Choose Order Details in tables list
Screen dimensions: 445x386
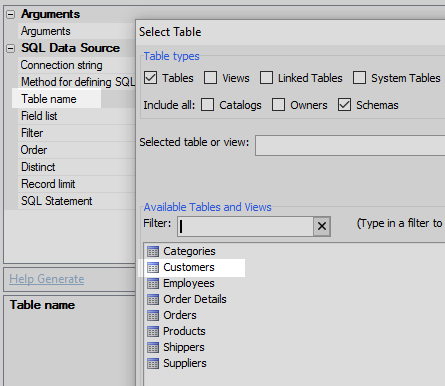(195, 299)
